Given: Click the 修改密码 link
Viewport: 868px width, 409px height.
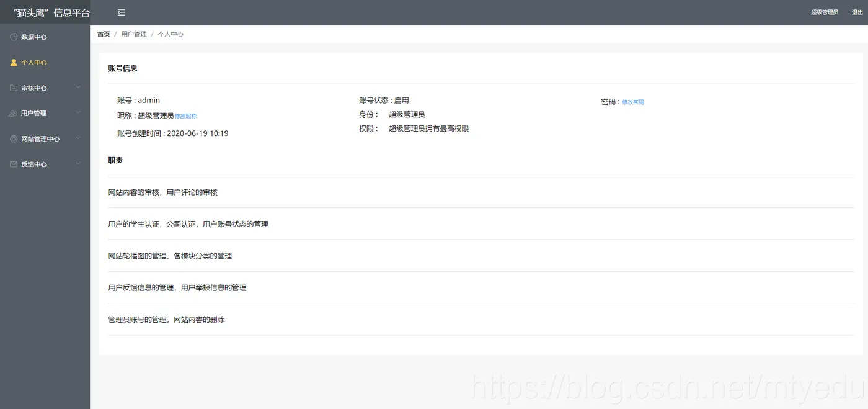Looking at the screenshot, I should click(633, 102).
